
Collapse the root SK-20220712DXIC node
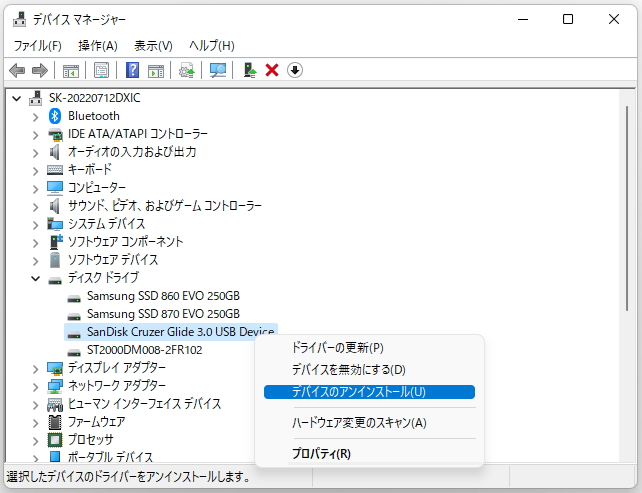point(16,98)
